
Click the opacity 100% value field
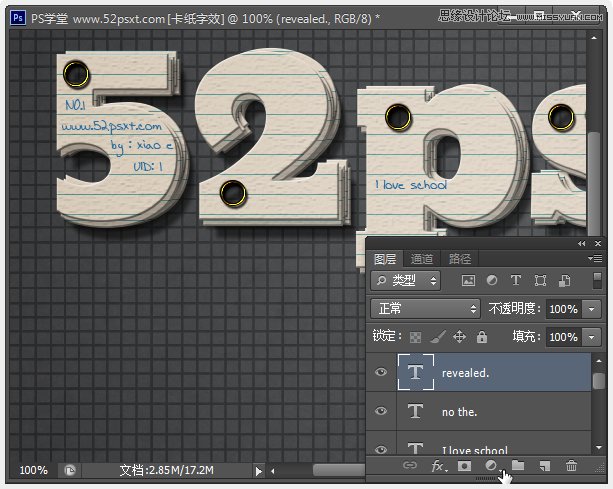(x=564, y=309)
